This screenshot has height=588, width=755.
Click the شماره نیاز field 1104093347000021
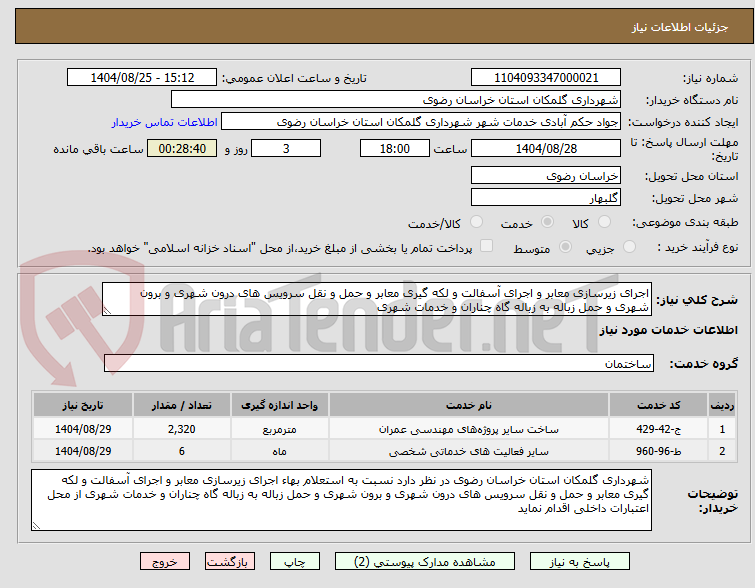pyautogui.click(x=546, y=78)
